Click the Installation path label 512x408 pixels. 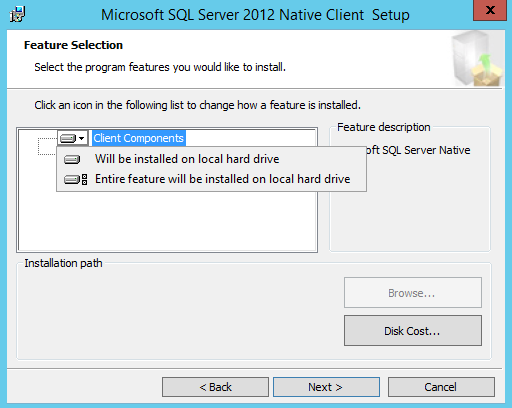coord(63,263)
